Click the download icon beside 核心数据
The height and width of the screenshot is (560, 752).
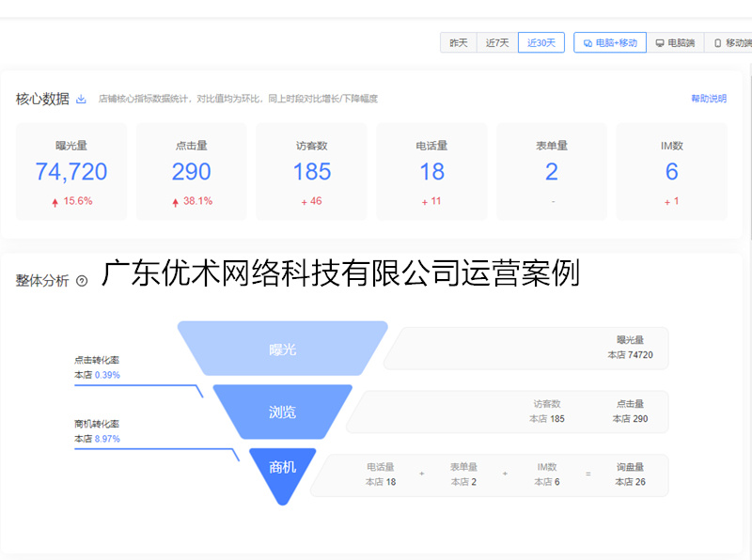click(81, 99)
